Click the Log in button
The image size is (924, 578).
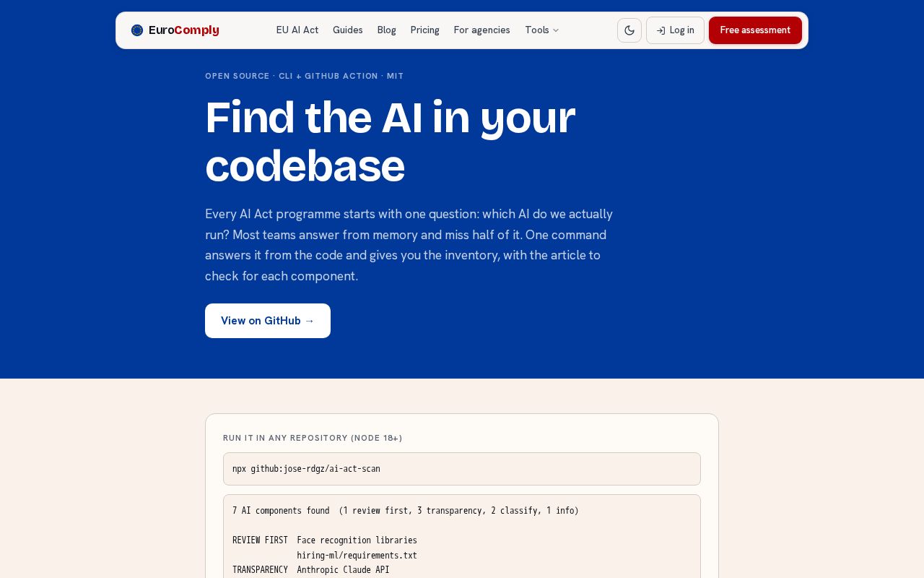coord(675,30)
